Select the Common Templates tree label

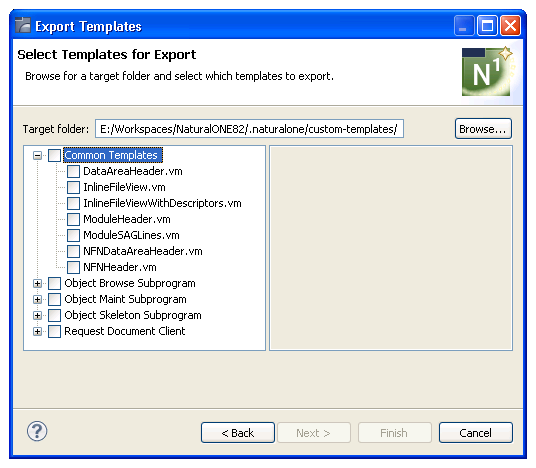(x=112, y=155)
